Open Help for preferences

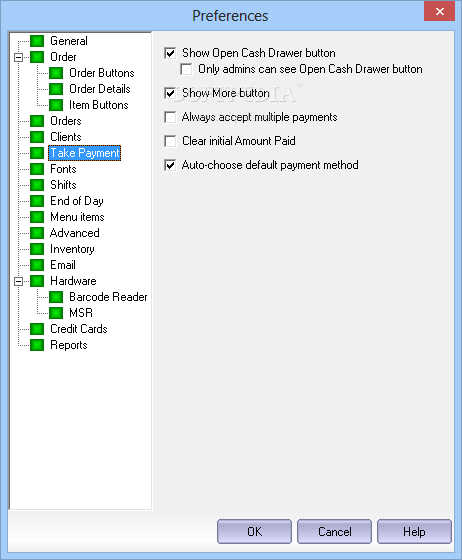414,532
